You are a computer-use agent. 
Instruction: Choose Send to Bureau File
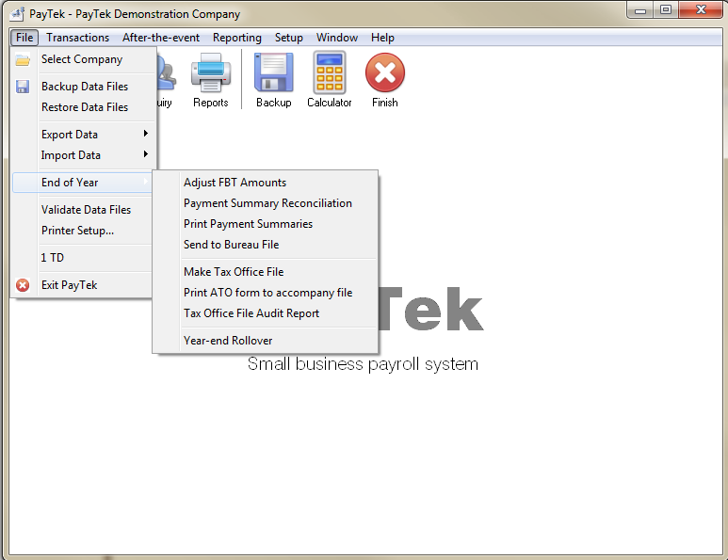(265, 245)
